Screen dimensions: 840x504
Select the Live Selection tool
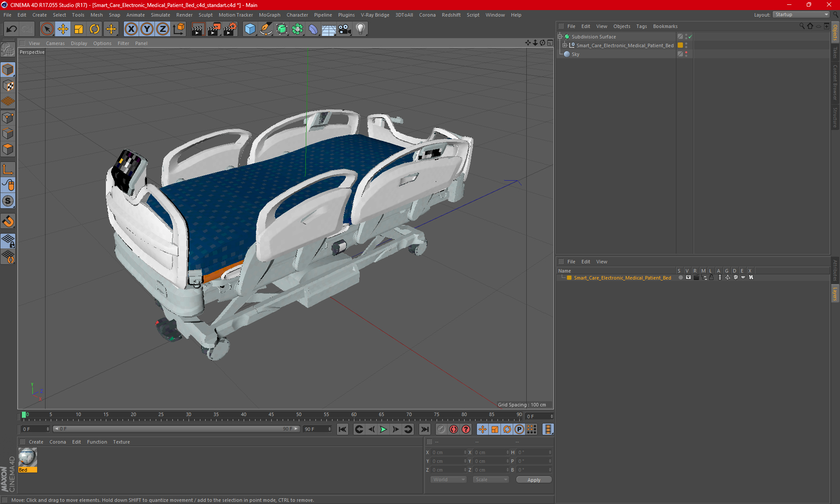tap(47, 29)
